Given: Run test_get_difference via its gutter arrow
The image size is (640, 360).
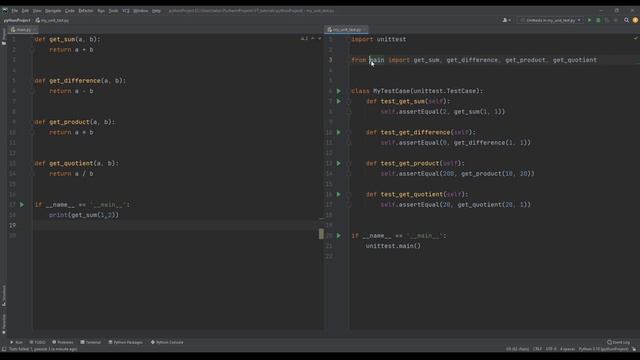Looking at the screenshot, I should click(339, 132).
